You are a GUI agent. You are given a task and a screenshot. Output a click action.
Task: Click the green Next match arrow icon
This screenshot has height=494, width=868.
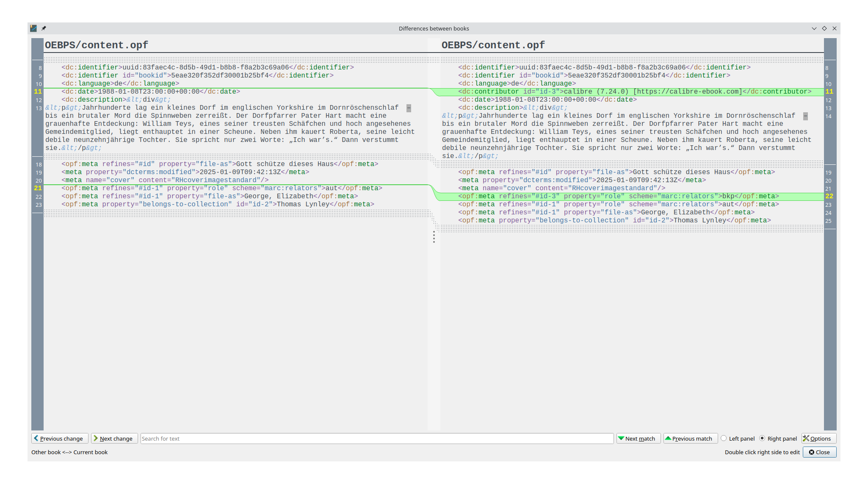tap(621, 438)
